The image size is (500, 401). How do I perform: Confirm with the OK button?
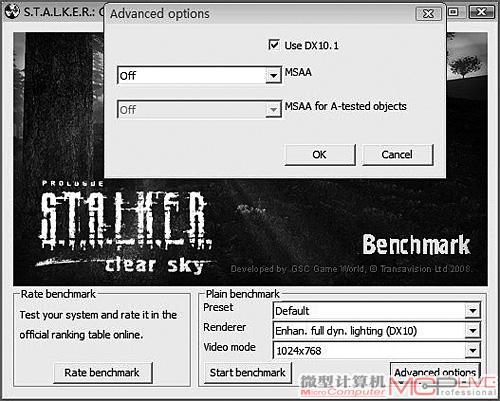point(320,155)
